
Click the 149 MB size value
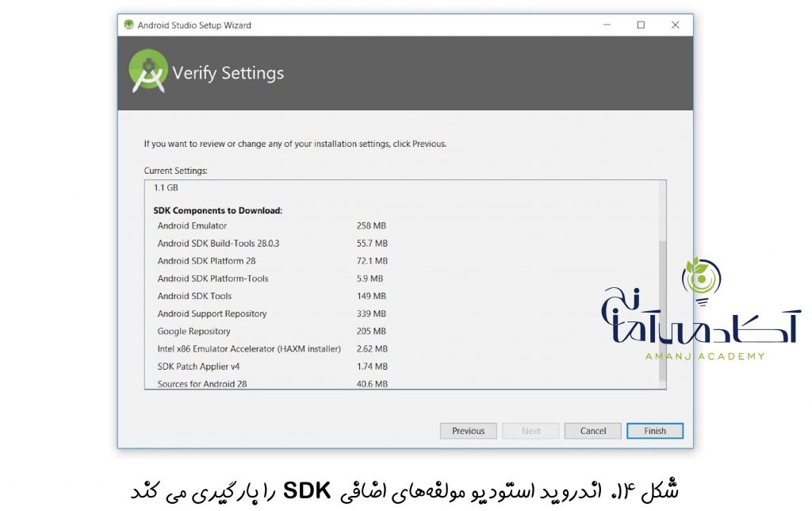[371, 296]
